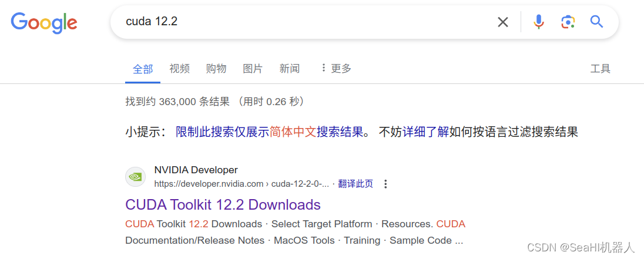Open Google Lens image search
Image resolution: width=644 pixels, height=259 pixels.
click(x=568, y=22)
